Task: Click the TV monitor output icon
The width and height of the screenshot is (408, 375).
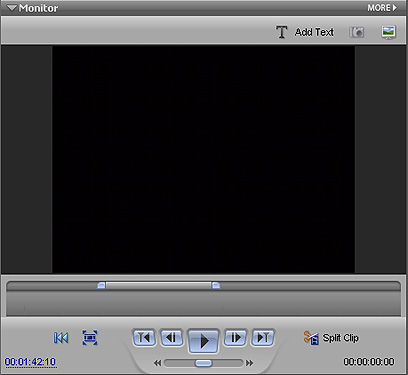Action: 389,32
